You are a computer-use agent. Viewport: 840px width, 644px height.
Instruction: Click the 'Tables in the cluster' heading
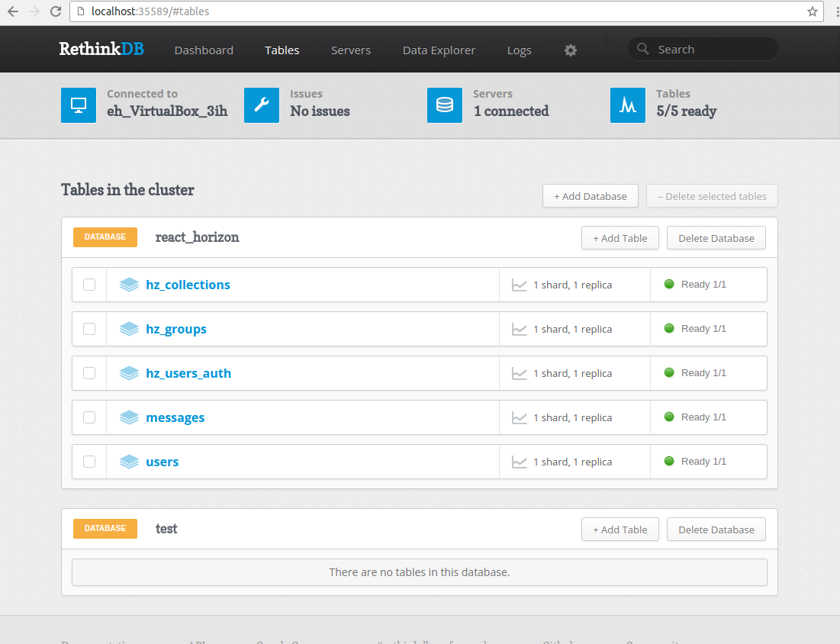click(x=127, y=190)
